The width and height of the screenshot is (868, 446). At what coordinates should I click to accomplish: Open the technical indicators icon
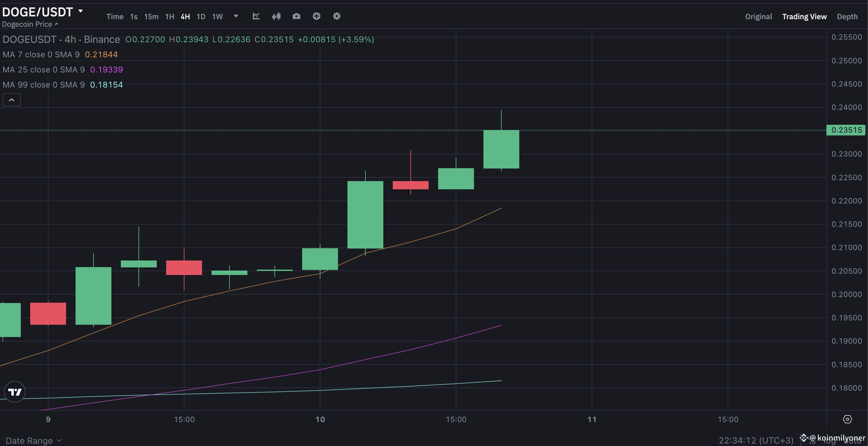[276, 16]
